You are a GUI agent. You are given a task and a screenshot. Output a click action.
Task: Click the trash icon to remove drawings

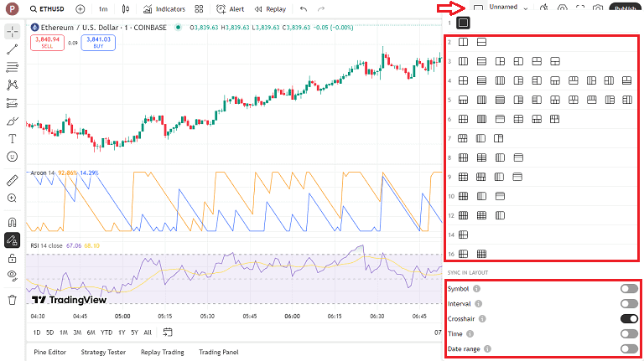coord(12,299)
